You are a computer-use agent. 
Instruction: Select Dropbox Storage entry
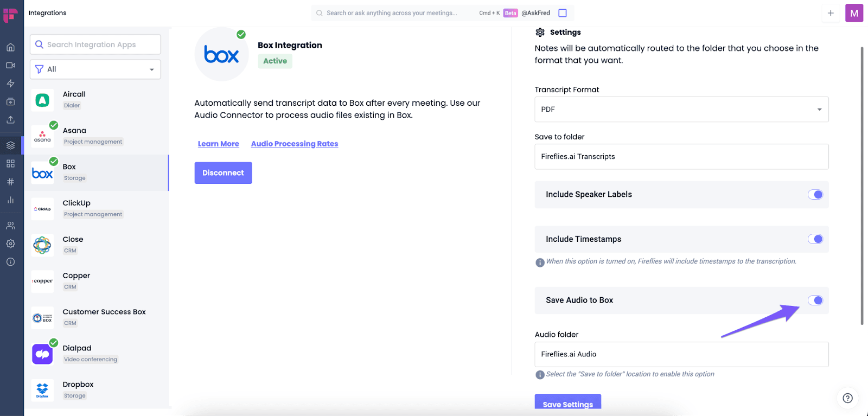click(x=97, y=391)
